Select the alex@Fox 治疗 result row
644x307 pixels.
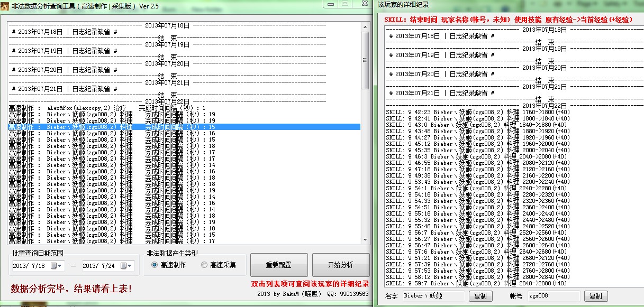coord(106,108)
